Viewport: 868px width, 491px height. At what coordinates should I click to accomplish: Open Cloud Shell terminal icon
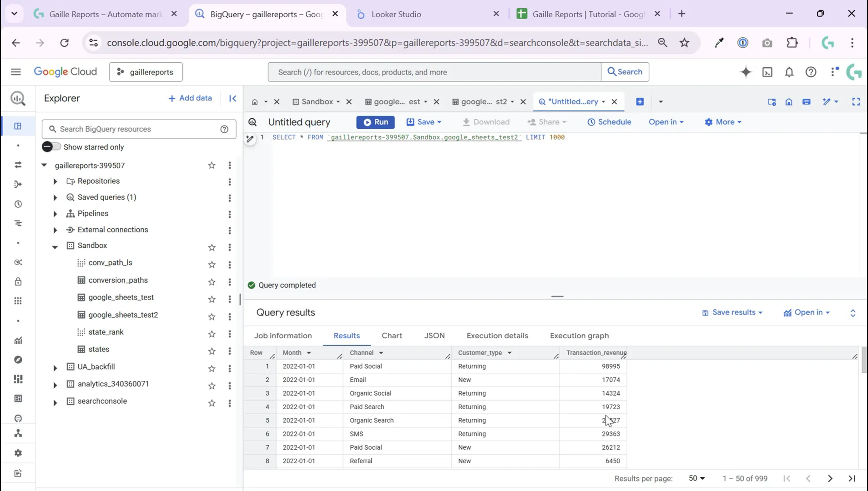767,72
